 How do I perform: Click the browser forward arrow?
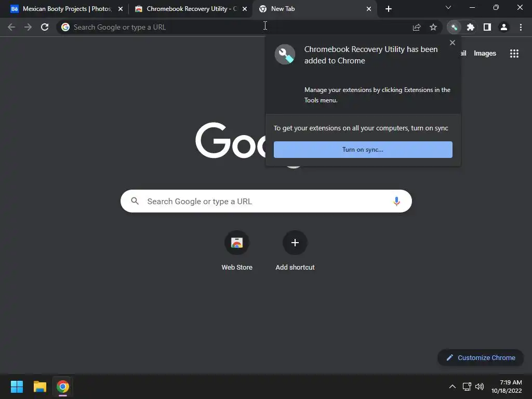[x=28, y=27]
